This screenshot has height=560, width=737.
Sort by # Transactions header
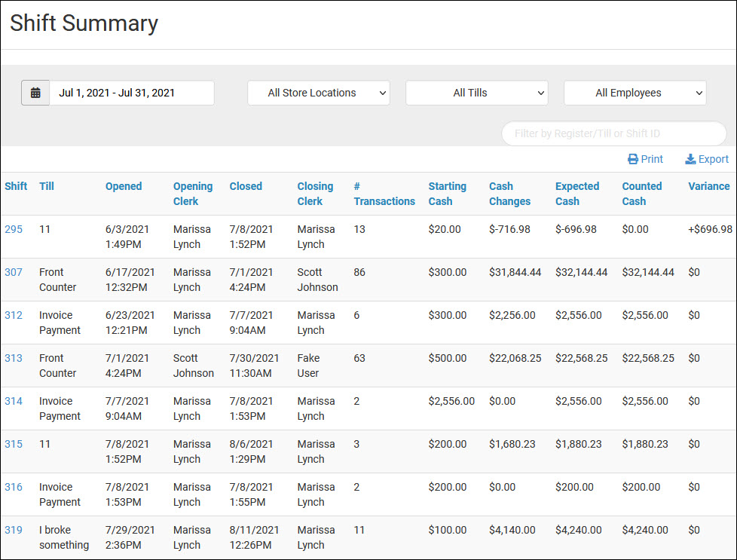384,194
